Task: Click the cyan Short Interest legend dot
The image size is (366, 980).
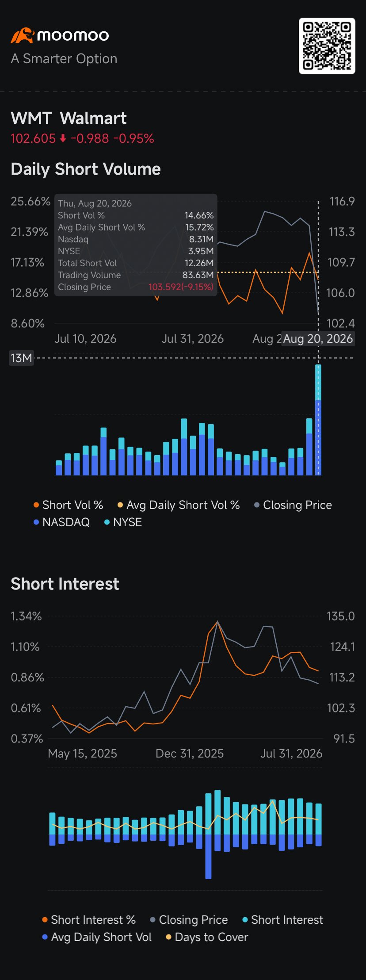Action: point(245,920)
